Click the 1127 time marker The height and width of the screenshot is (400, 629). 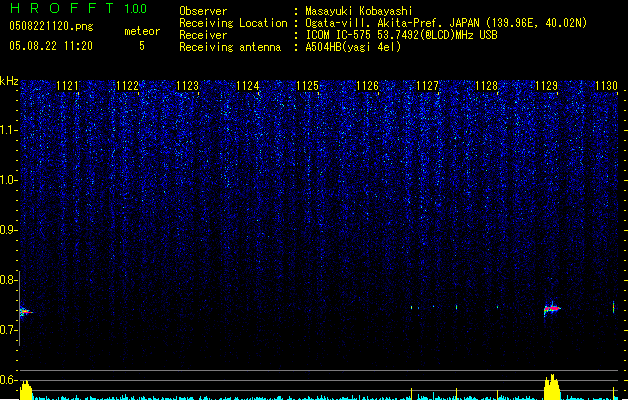(x=427, y=85)
